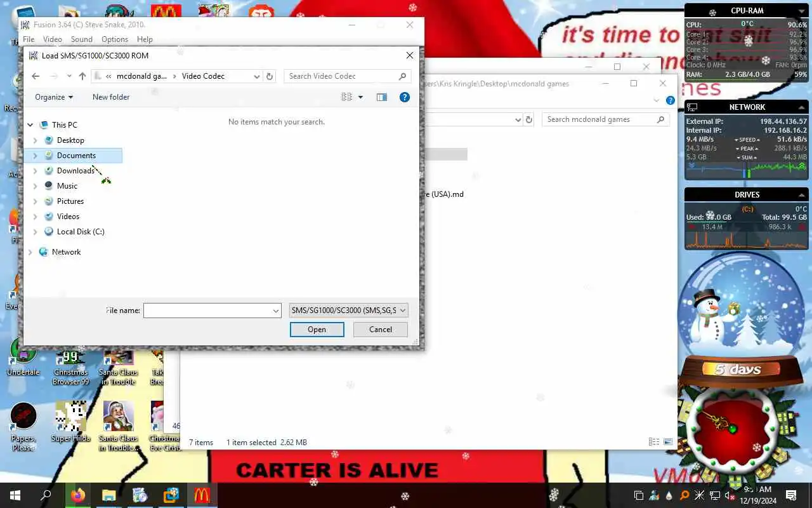
Task: Select Desktop in navigation tree
Action: point(70,140)
